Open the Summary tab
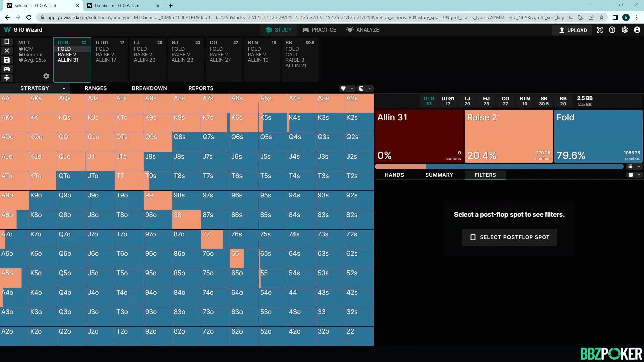The image size is (644, 362). coord(439,175)
